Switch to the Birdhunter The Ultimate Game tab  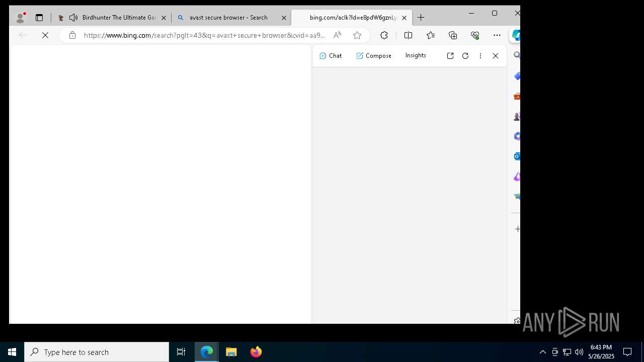tap(119, 18)
